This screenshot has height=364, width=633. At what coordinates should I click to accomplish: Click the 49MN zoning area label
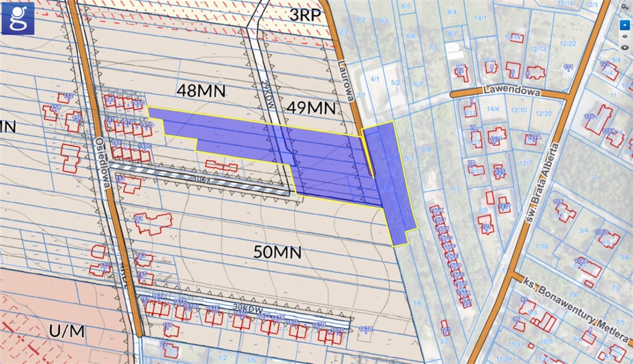[311, 107]
